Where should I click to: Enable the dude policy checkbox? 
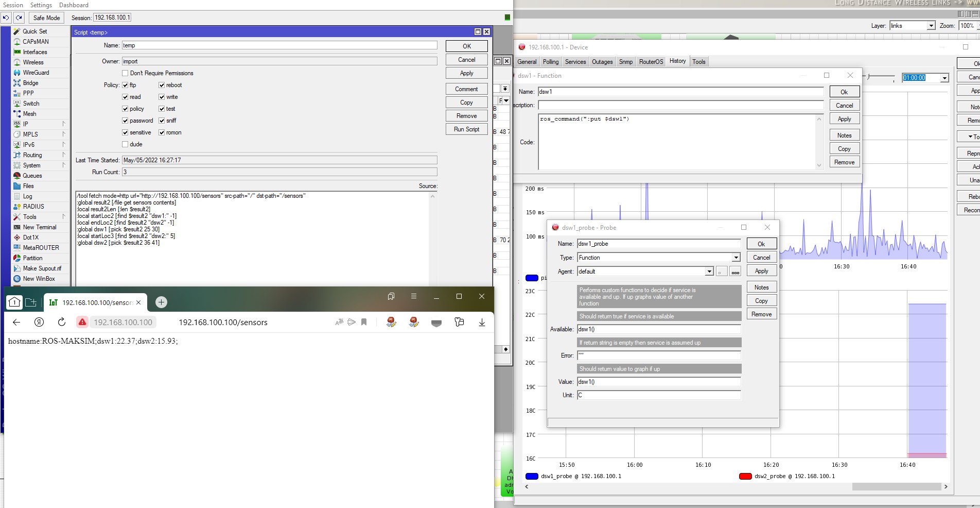[x=125, y=144]
